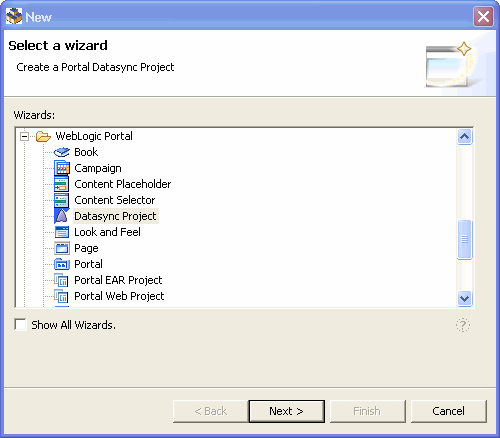Click the wizard list scrollbar thumb
The height and width of the screenshot is (438, 500).
(x=465, y=239)
